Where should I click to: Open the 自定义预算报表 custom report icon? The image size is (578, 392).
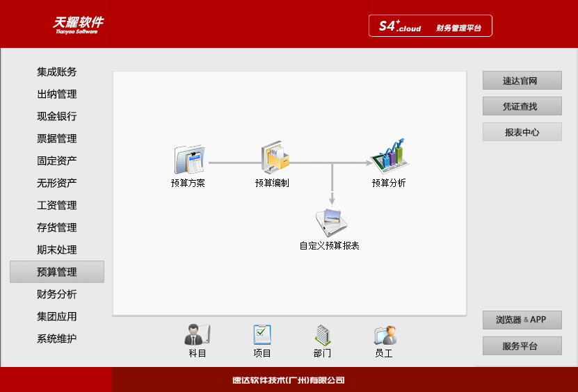330,223
